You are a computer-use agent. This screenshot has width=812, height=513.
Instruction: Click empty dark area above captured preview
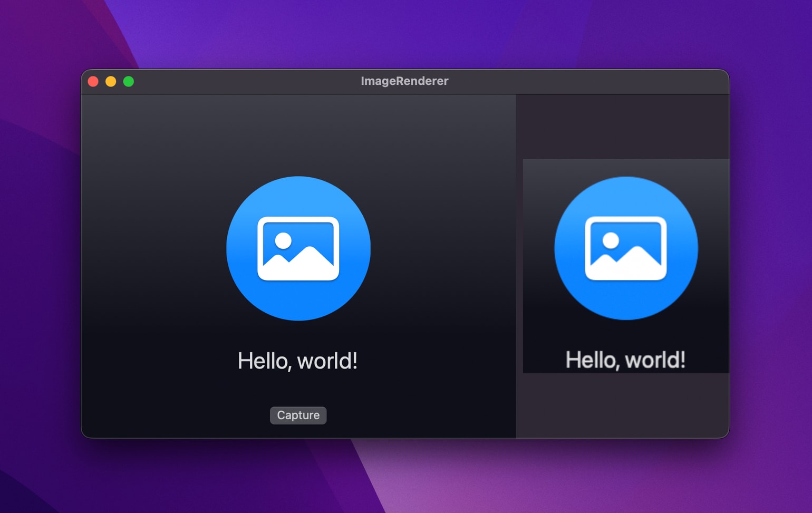point(623,127)
